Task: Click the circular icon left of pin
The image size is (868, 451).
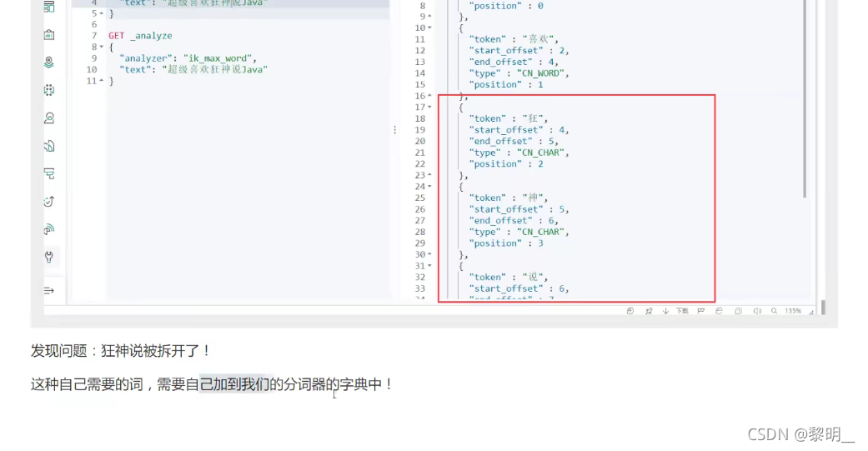Action: coord(630,311)
